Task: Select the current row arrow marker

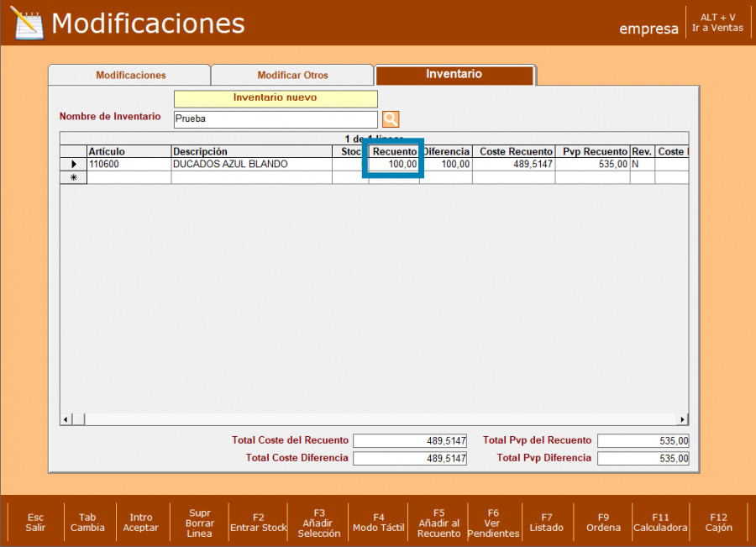Action: click(73, 165)
